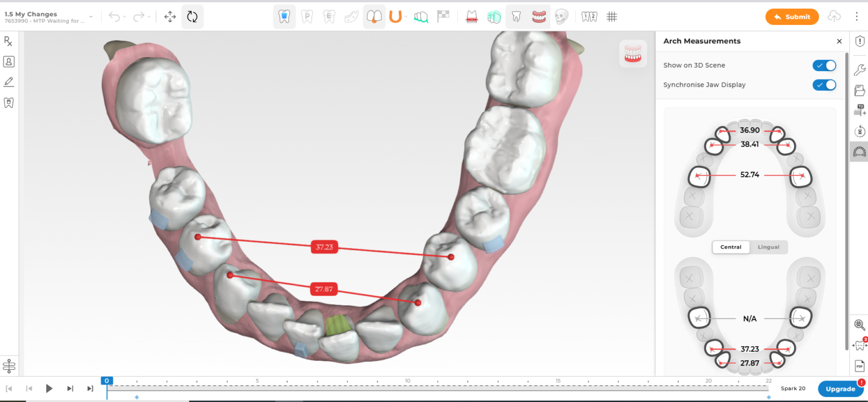The image size is (868, 402).
Task: Select the rotate view tool
Action: [x=192, y=17]
